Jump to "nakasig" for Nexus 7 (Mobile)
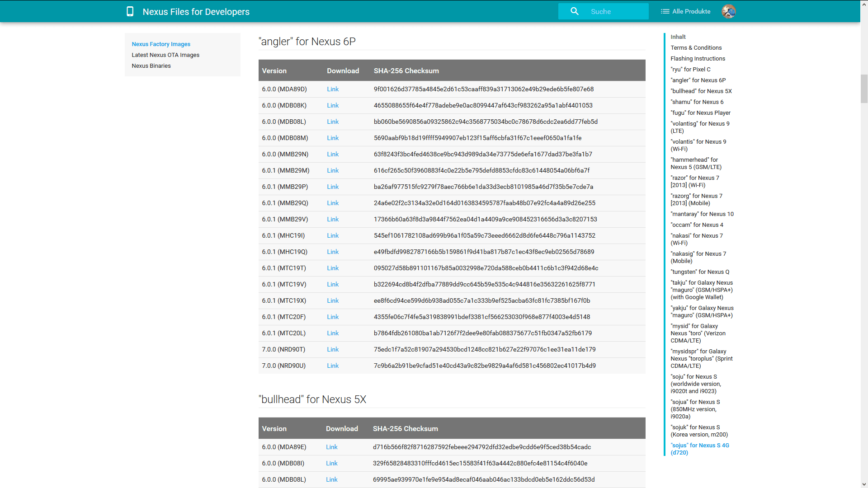Viewport: 868px width, 488px height. coord(698,258)
